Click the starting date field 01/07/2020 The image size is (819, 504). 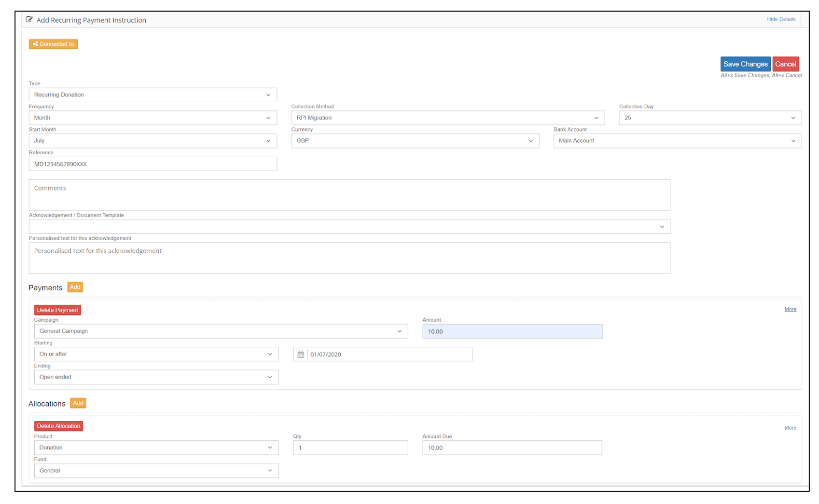(x=390, y=354)
